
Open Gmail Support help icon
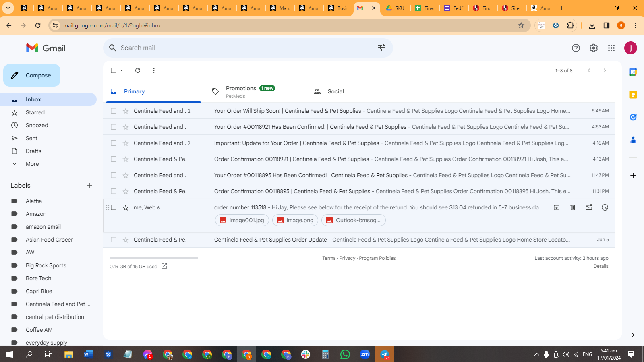tap(576, 48)
